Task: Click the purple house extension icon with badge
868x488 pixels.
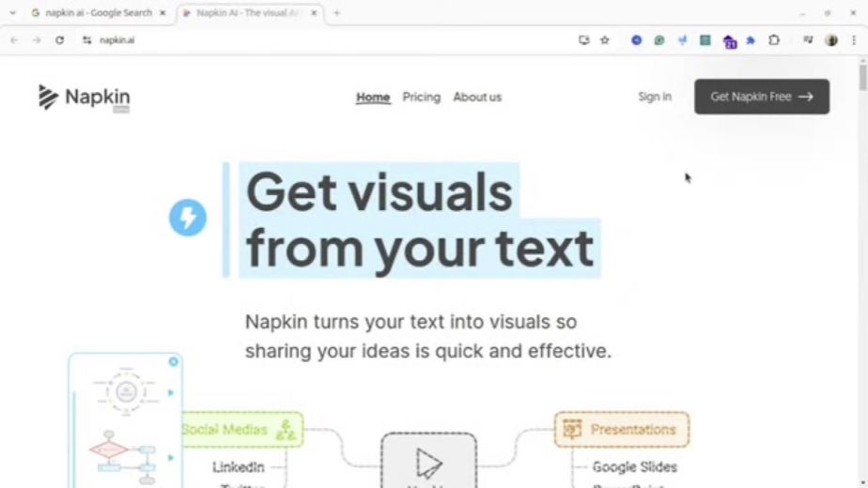Action: point(729,41)
